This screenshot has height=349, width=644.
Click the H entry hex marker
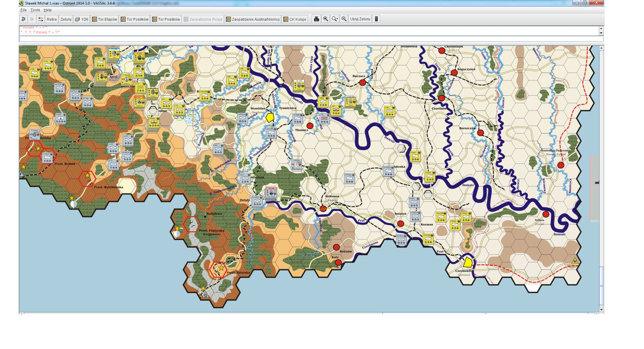575,261
